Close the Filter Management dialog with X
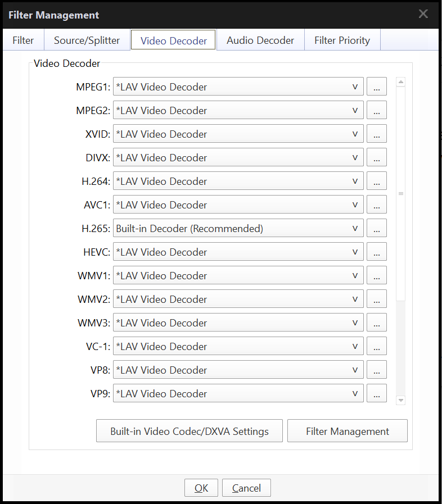 (x=423, y=14)
